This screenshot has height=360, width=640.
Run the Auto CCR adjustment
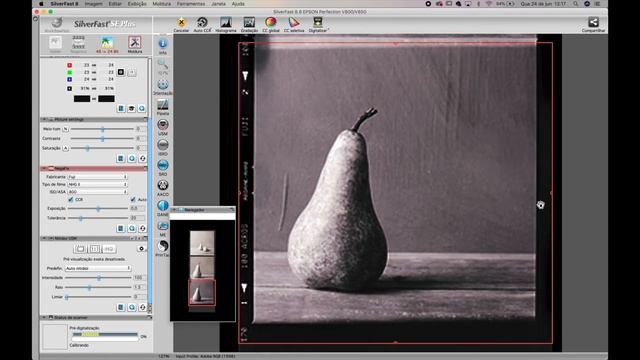(202, 24)
